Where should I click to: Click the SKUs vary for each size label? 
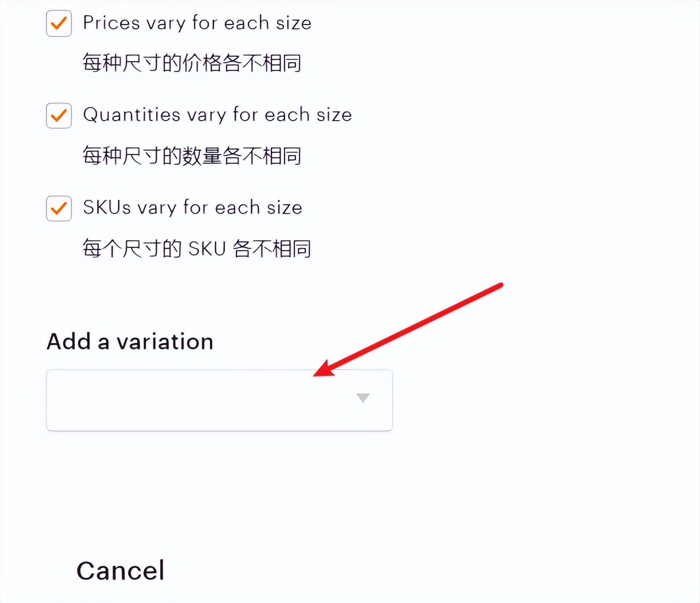[x=192, y=208]
